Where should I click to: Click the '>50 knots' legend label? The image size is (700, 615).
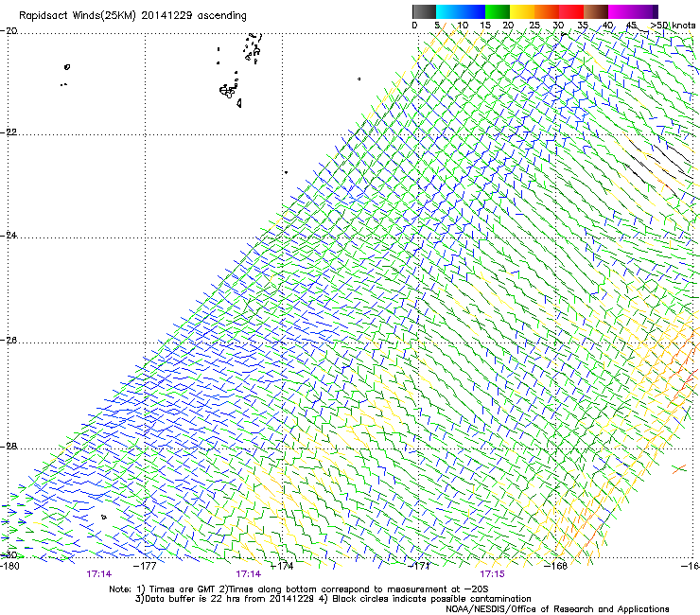673,26
